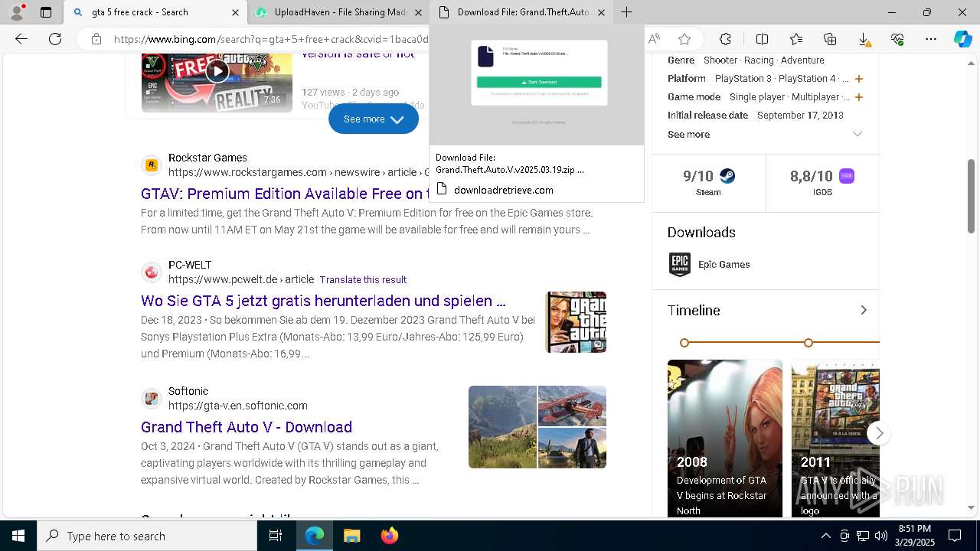Select the second timeline marker circle
The height and width of the screenshot is (551, 980).
[x=808, y=343]
